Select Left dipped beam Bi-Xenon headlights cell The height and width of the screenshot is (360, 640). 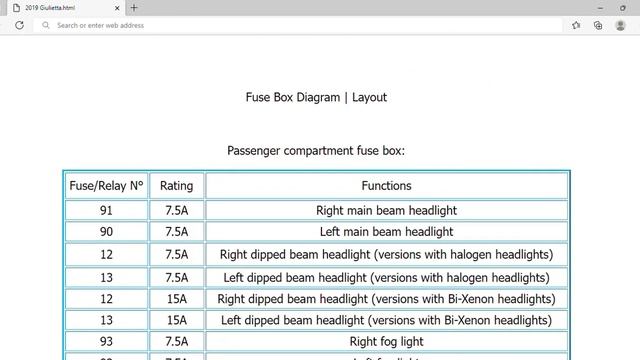[387, 320]
